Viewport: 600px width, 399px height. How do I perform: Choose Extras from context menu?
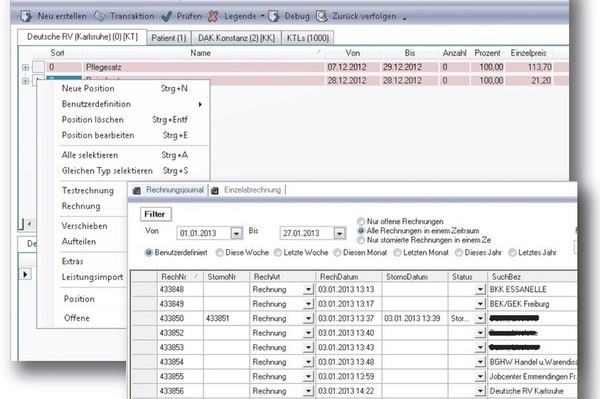pyautogui.click(x=73, y=262)
